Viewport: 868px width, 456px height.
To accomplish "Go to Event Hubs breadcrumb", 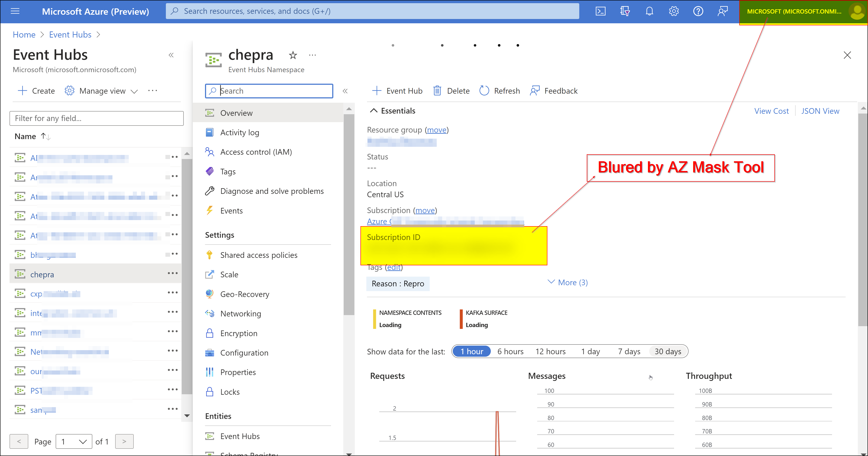I will tap(70, 35).
